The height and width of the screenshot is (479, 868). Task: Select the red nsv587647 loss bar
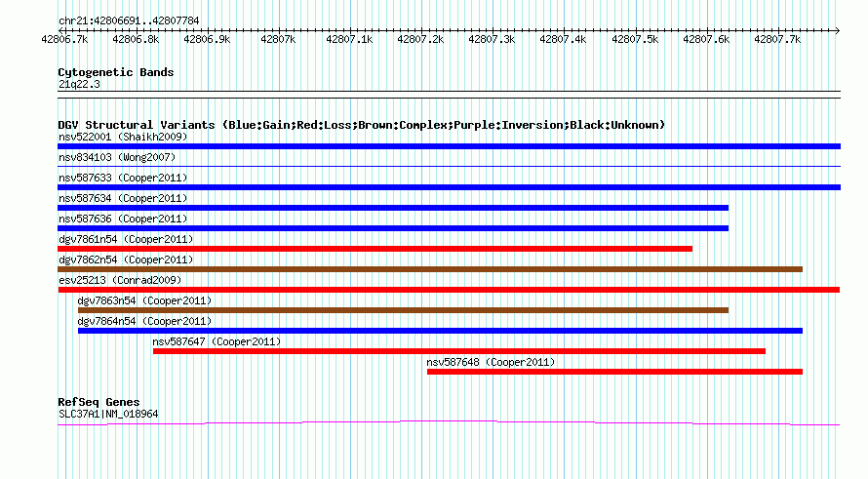[459, 351]
